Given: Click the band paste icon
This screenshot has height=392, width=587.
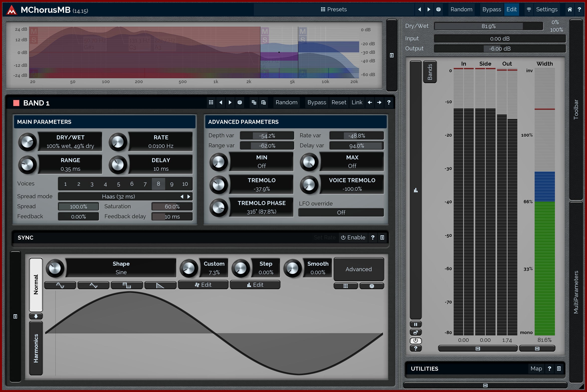Looking at the screenshot, I should tap(263, 102).
